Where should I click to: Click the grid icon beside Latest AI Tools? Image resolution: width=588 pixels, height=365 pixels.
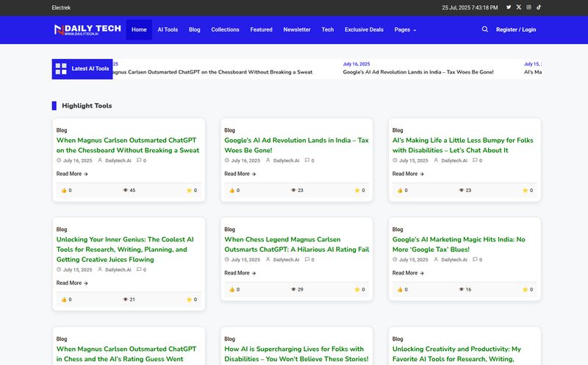point(61,68)
